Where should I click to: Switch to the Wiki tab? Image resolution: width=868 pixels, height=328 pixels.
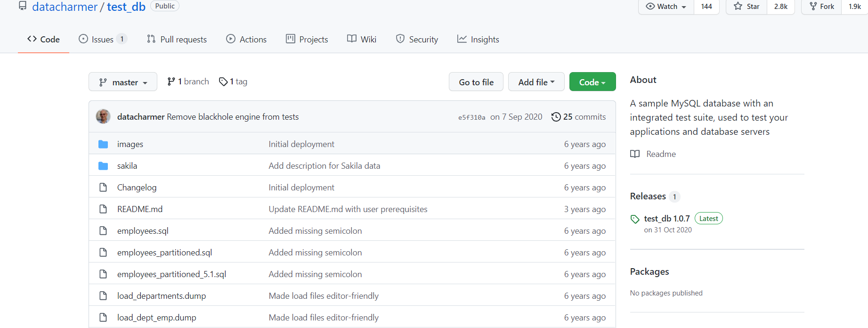362,40
